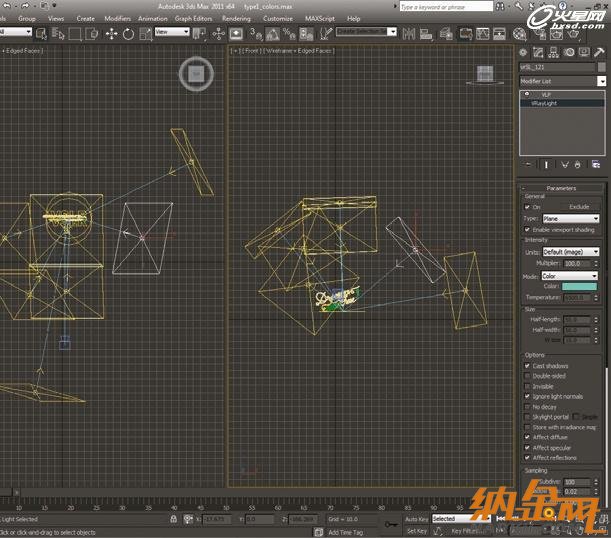Click the Pin Stack icon below modifier stack
Image resolution: width=611 pixels, height=538 pixels.
[x=528, y=165]
